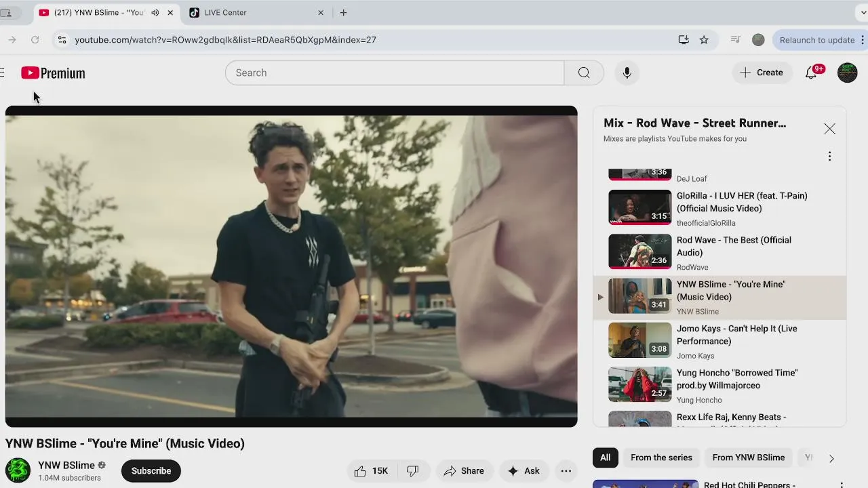868x488 pixels.
Task: Mute the YNW BSlime tab audio
Action: 155,12
